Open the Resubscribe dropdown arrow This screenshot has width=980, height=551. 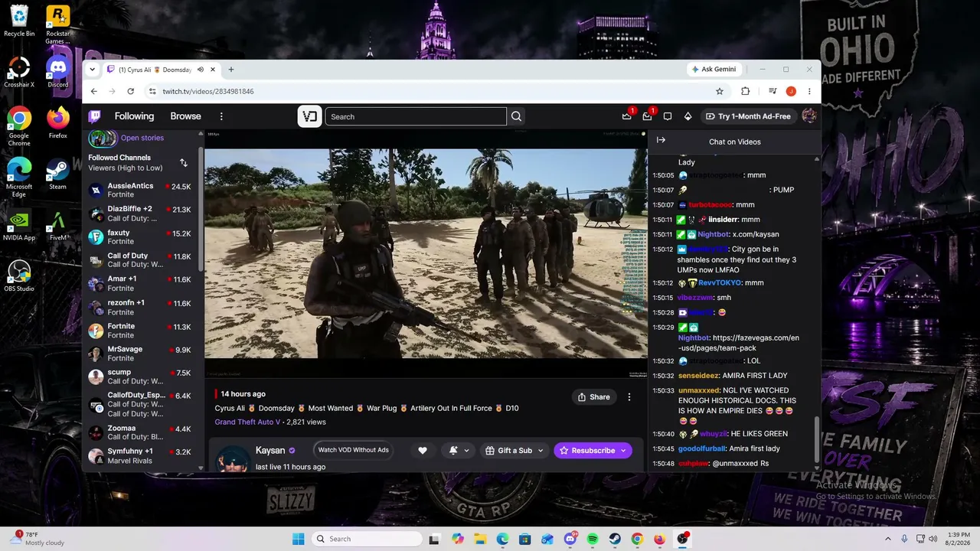click(623, 451)
